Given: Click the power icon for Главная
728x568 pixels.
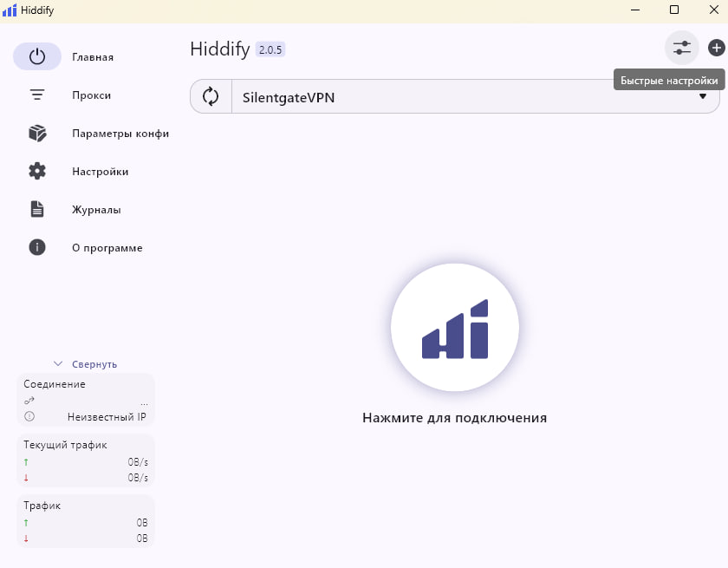Looking at the screenshot, I should coord(37,56).
